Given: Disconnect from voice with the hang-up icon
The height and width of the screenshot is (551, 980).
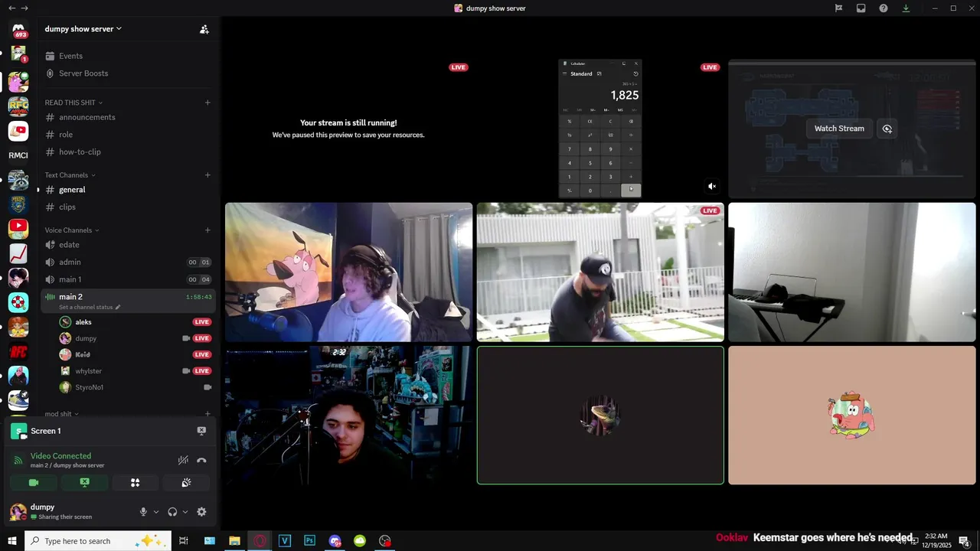Looking at the screenshot, I should (201, 460).
